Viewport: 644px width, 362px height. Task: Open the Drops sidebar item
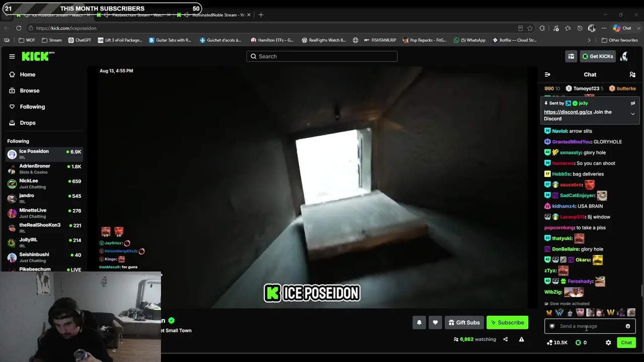[28, 123]
